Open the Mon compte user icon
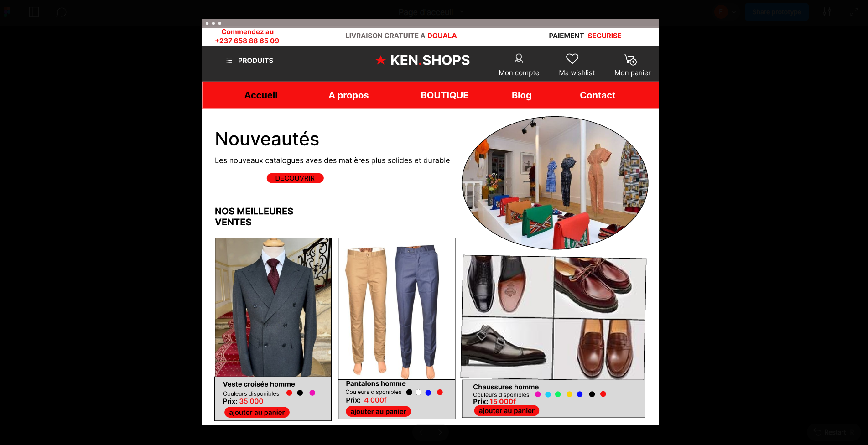The width and height of the screenshot is (868, 445). [519, 59]
